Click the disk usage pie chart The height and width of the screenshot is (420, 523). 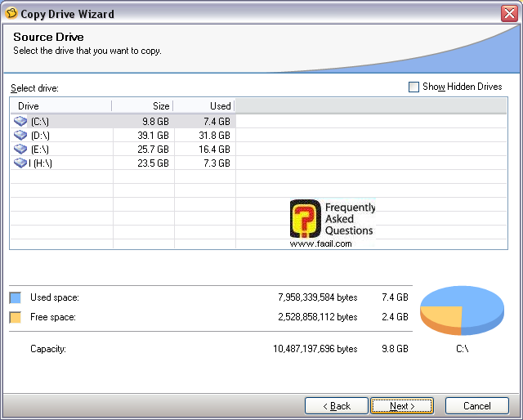pyautogui.click(x=461, y=310)
